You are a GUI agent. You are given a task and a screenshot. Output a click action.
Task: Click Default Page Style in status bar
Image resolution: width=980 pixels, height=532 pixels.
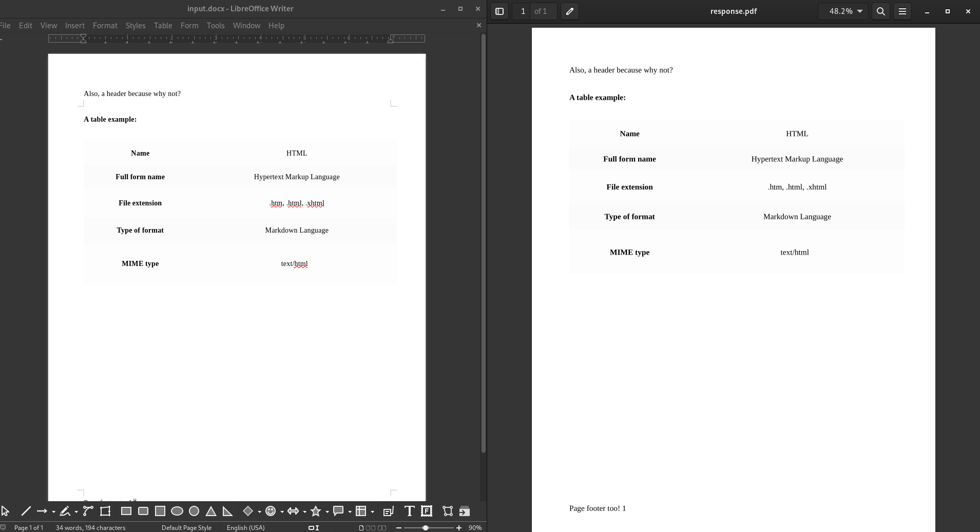click(x=186, y=527)
